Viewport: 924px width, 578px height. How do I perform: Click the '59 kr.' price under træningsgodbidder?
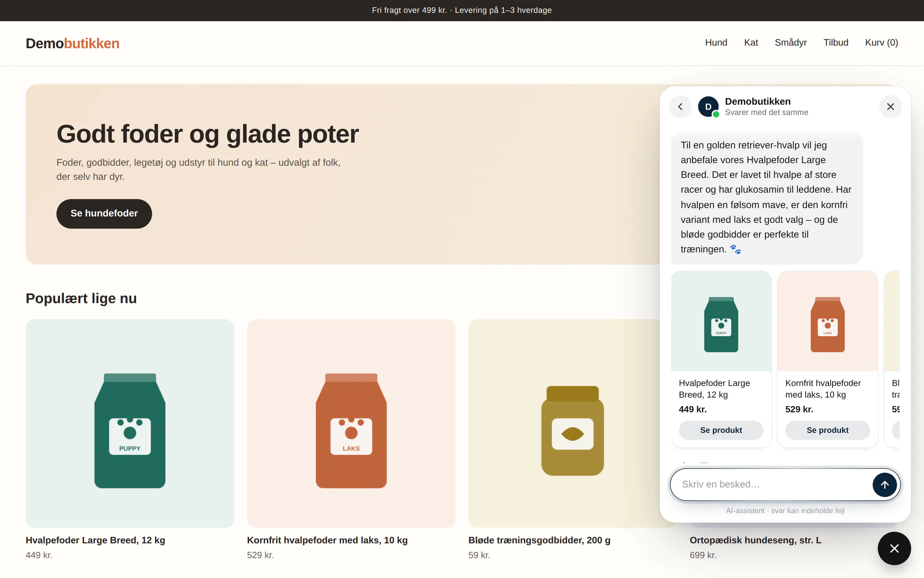479,555
